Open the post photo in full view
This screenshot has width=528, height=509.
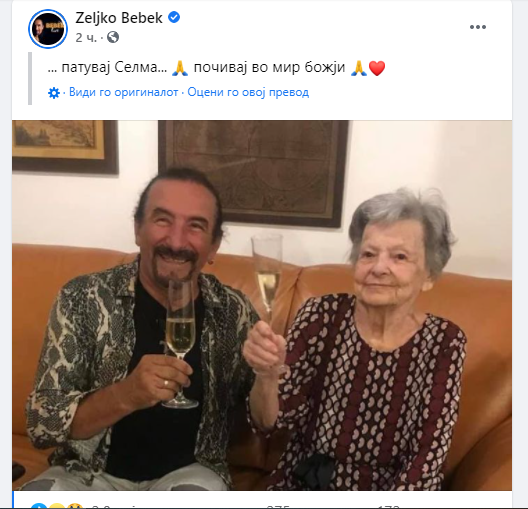(x=262, y=305)
